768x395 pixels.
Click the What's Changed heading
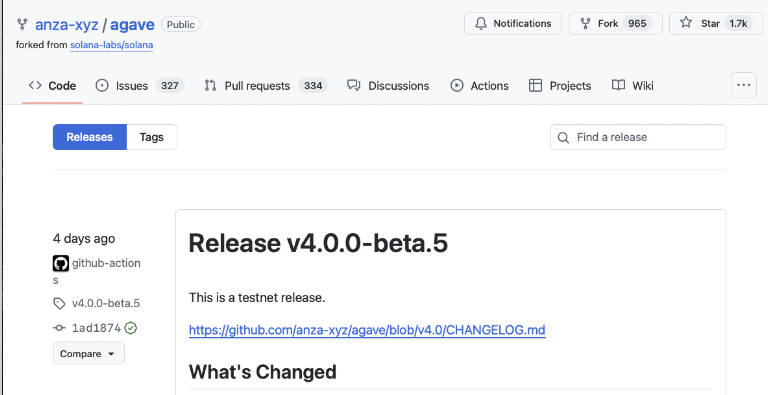(263, 372)
